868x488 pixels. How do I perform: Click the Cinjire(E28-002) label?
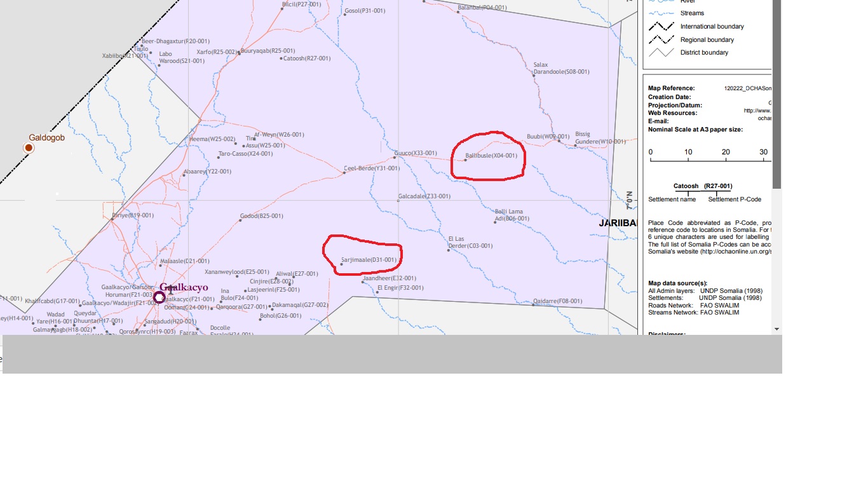(271, 281)
